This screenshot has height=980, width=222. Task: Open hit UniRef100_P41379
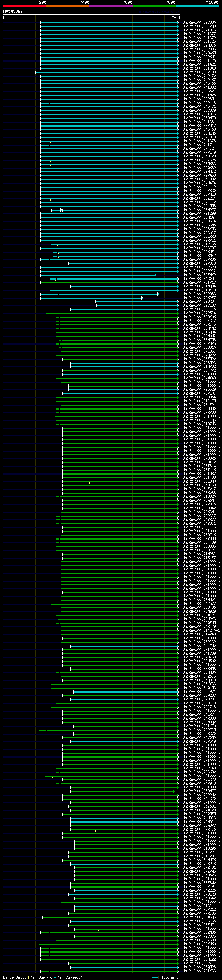199,38
